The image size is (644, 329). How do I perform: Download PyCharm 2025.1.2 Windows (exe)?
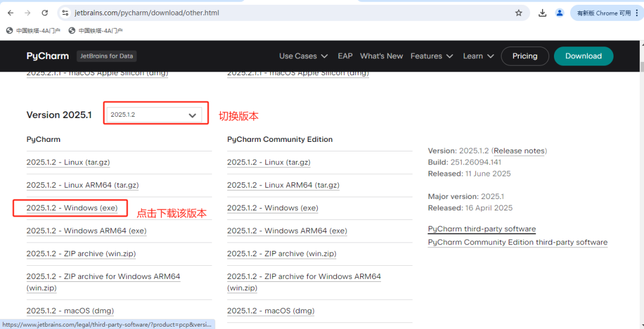pyautogui.click(x=72, y=208)
